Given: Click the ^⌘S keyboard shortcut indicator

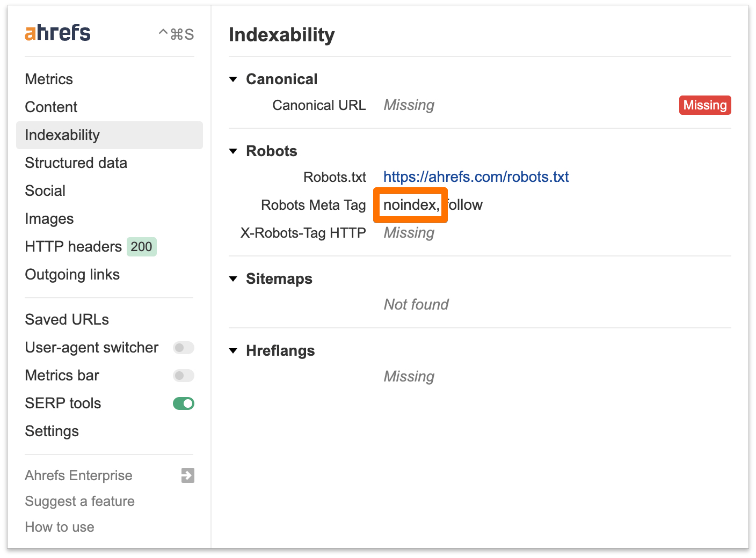Looking at the screenshot, I should tap(176, 34).
